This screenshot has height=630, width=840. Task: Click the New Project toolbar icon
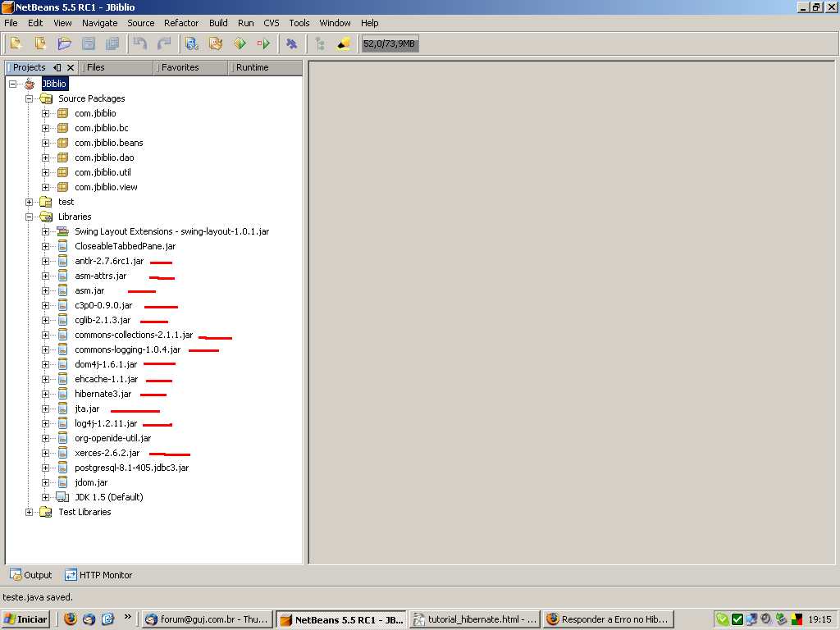[x=40, y=43]
